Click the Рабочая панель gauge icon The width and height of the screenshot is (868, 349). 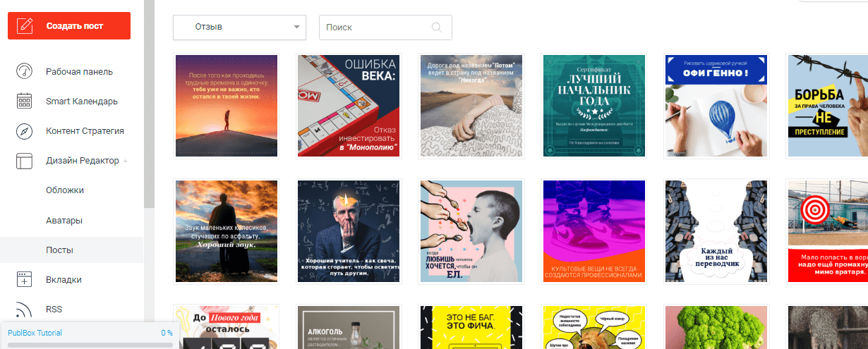(x=25, y=71)
